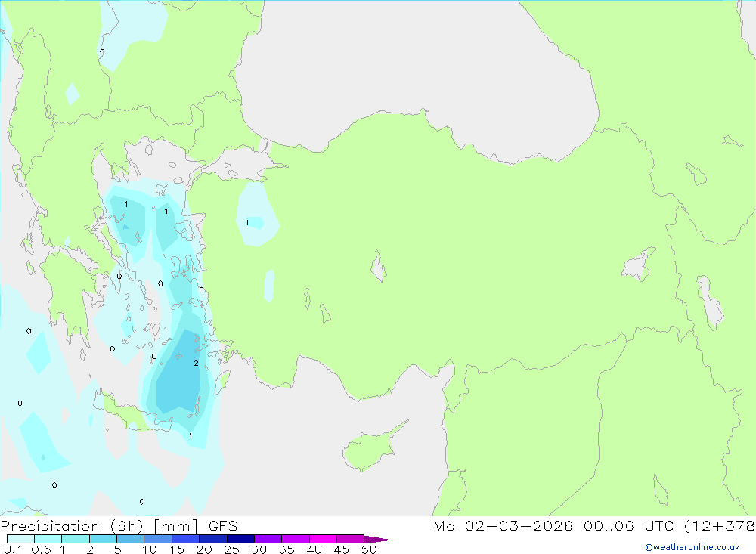The image size is (756, 554).
Task: Click the legend label '25'
Action: 232,549
